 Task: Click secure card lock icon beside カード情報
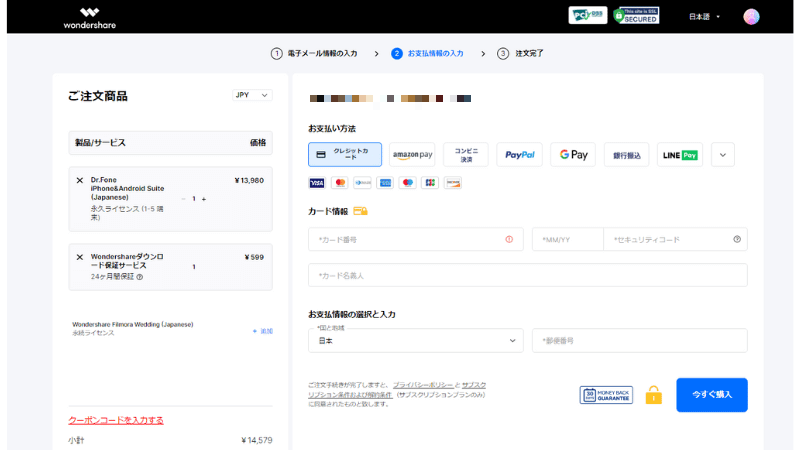click(x=360, y=211)
